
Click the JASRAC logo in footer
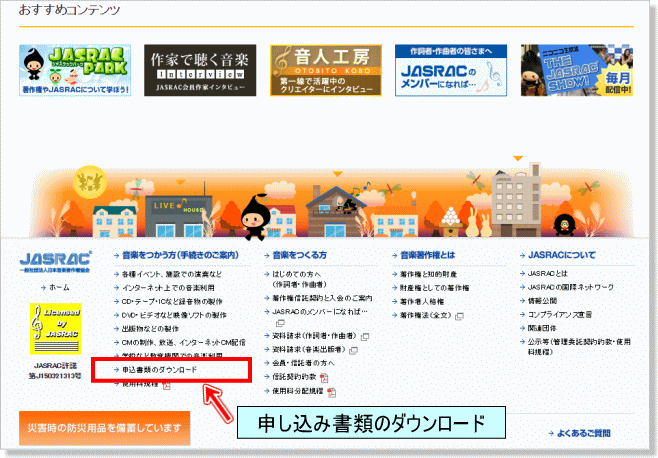pos(55,262)
